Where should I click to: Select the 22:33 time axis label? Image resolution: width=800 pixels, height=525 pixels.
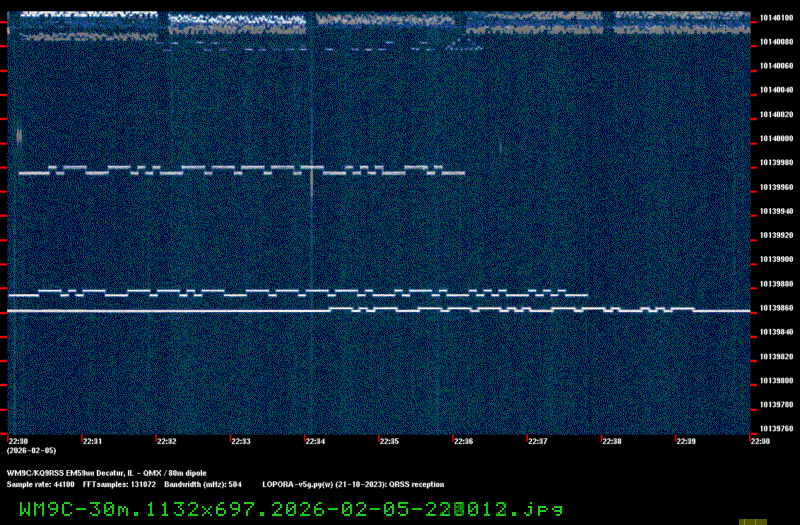point(241,441)
